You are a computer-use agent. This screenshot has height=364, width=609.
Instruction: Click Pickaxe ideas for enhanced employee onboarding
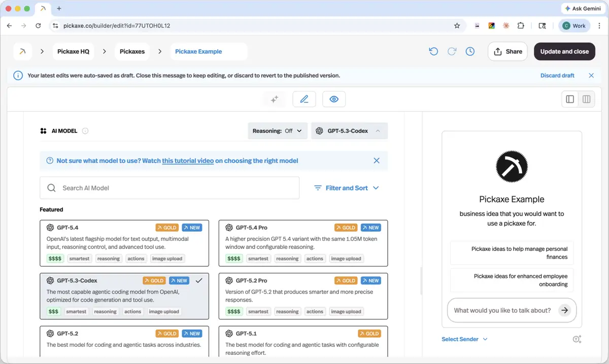coord(512,280)
